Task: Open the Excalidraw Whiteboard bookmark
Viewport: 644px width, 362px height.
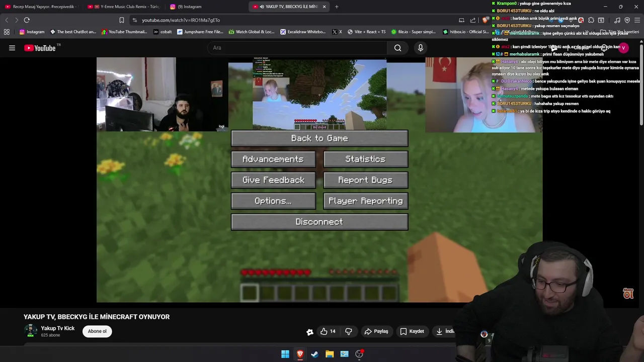Action: coord(303,32)
